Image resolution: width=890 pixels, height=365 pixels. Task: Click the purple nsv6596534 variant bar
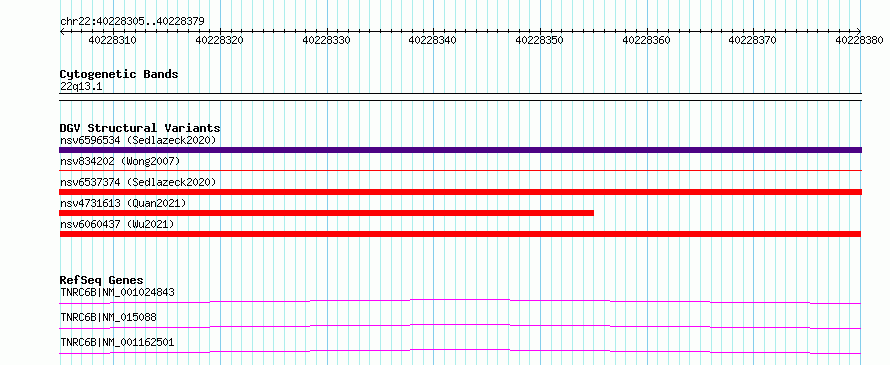coord(460,150)
